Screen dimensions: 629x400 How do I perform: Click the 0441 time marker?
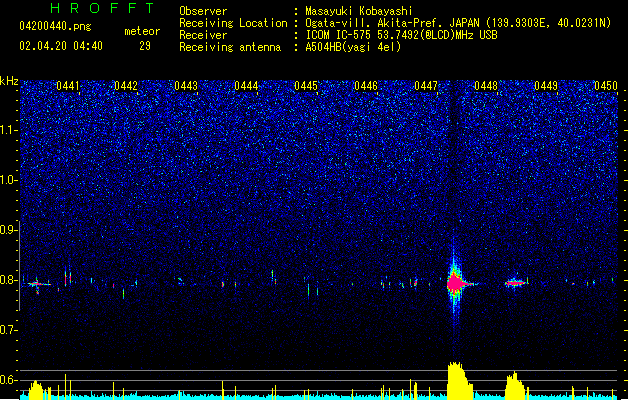67,86
